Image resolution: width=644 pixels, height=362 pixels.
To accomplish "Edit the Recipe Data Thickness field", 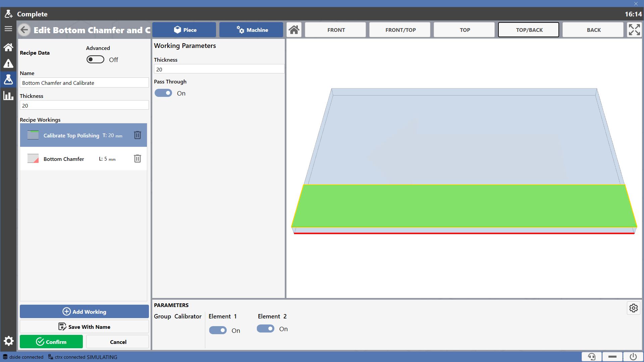I will point(84,105).
